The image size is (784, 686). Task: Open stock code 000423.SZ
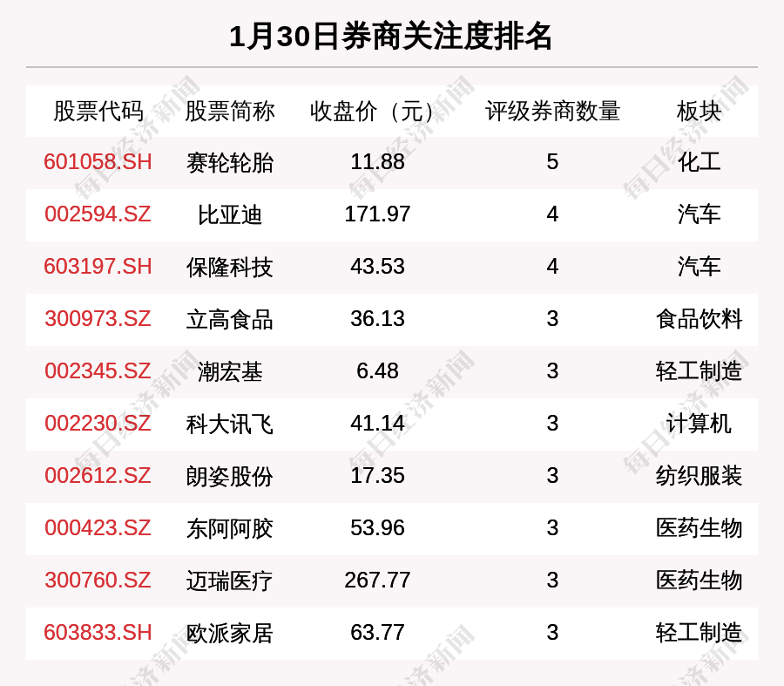pyautogui.click(x=98, y=528)
